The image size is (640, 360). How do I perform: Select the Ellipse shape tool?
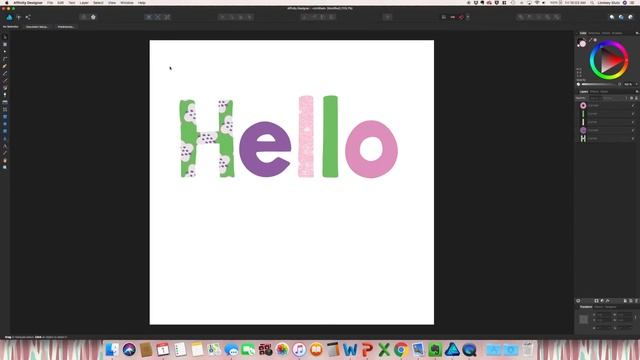click(x=5, y=124)
